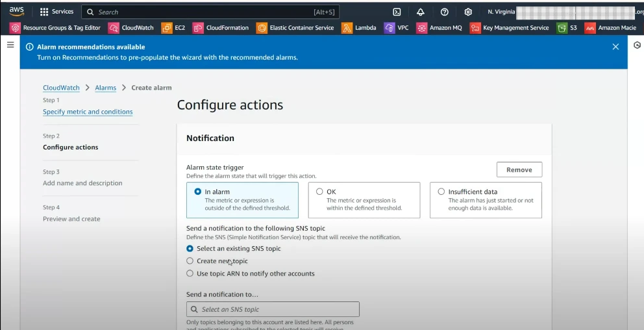Open the help question mark icon
The width and height of the screenshot is (644, 330).
coord(444,12)
